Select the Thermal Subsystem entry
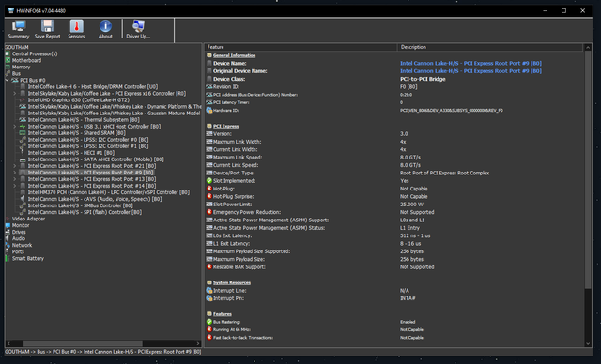This screenshot has height=364, width=601. click(x=84, y=120)
